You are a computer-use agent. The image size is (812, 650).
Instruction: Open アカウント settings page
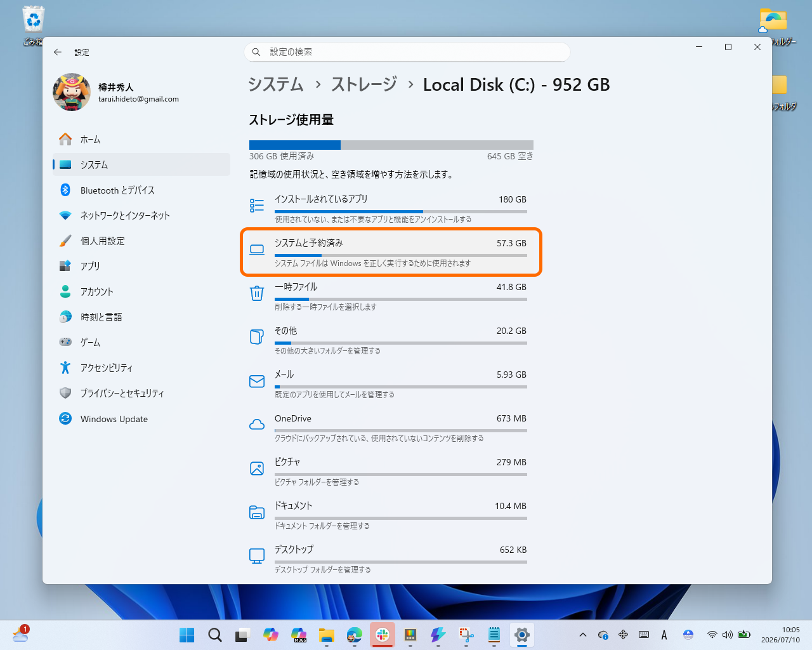coord(141,291)
